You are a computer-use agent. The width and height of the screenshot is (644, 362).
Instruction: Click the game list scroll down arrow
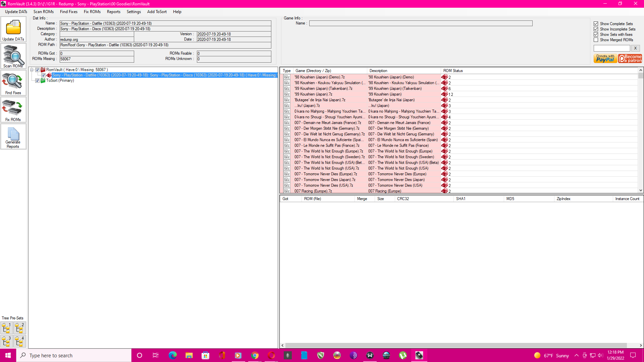tap(641, 190)
